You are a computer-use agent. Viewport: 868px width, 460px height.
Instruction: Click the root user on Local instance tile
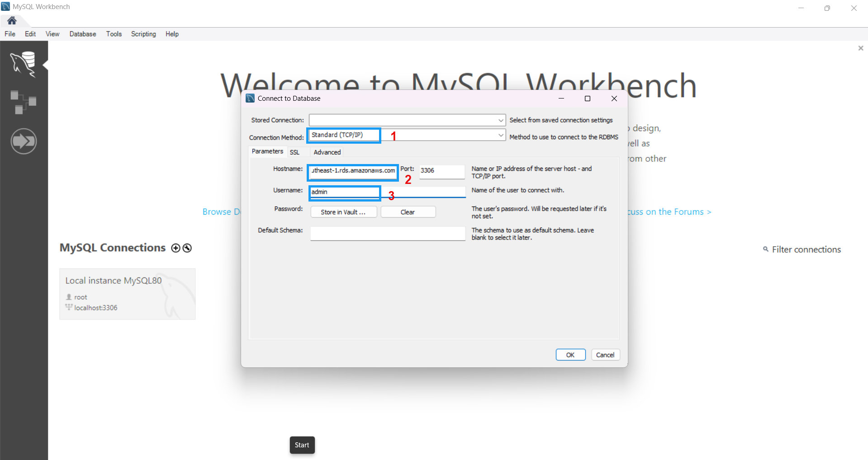click(81, 297)
